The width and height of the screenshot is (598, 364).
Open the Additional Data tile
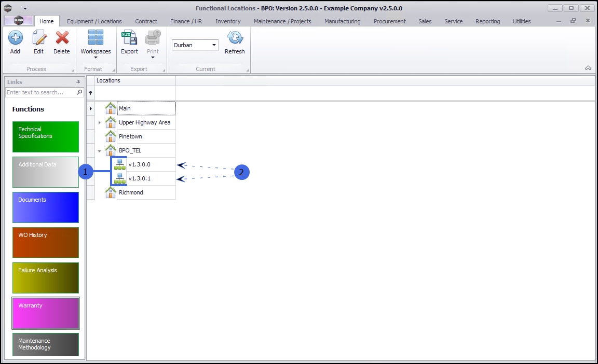pos(46,172)
